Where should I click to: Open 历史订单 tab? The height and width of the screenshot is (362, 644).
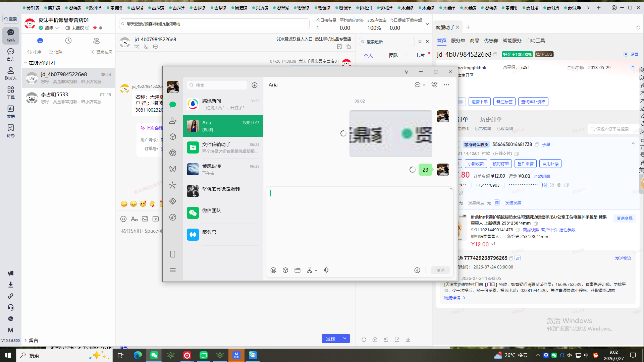[x=491, y=119]
